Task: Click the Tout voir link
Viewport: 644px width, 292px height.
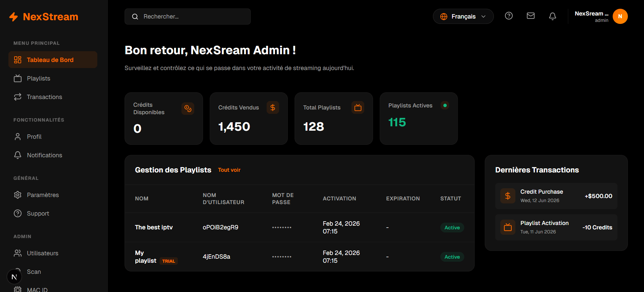Action: click(x=229, y=170)
